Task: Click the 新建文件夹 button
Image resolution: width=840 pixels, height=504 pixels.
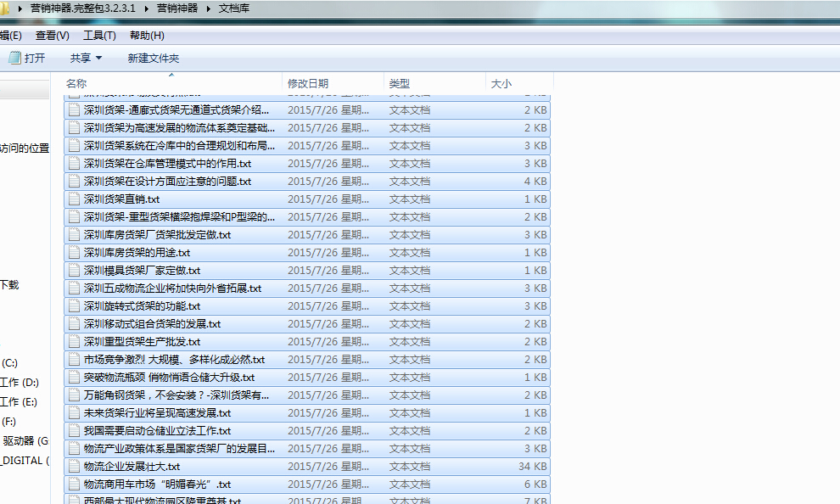Action: click(153, 58)
